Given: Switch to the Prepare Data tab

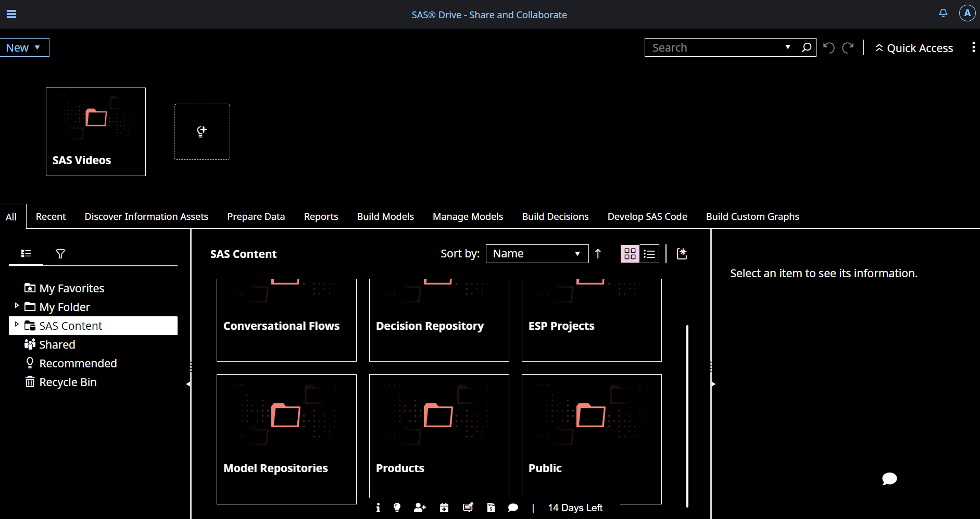Looking at the screenshot, I should (x=256, y=217).
